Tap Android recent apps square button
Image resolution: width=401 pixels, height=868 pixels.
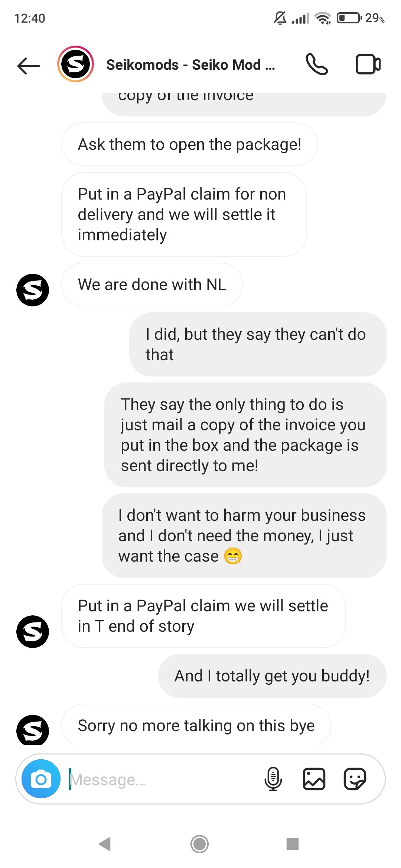coord(293,844)
